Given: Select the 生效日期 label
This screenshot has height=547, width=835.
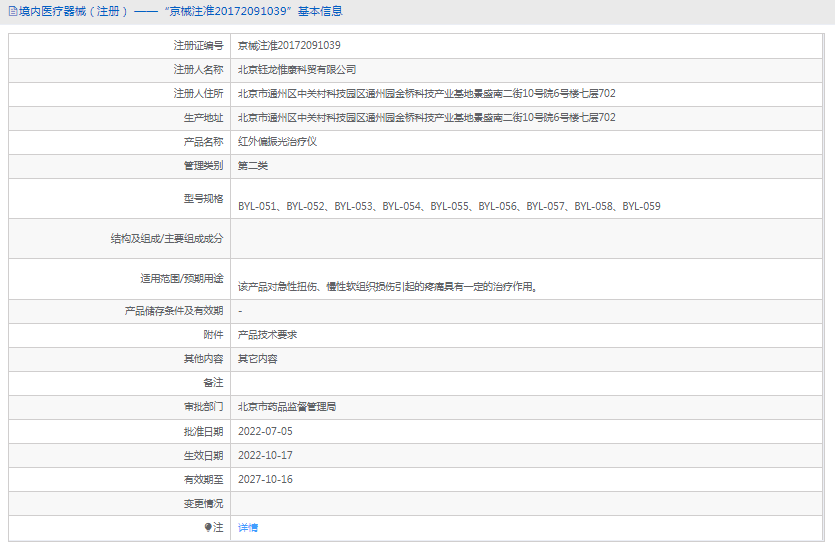Looking at the screenshot, I should pos(203,455).
